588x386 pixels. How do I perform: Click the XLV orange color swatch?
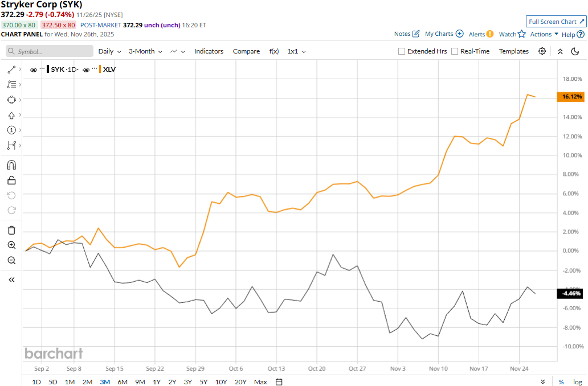(100, 69)
